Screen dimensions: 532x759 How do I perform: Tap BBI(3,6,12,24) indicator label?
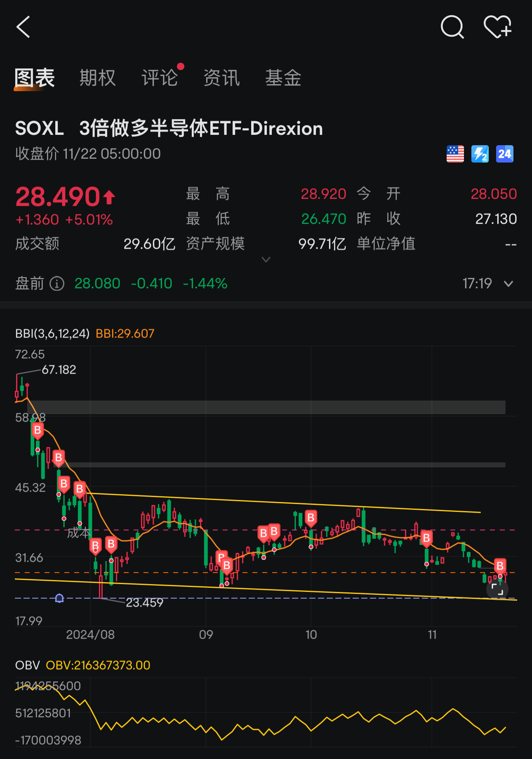click(x=52, y=333)
